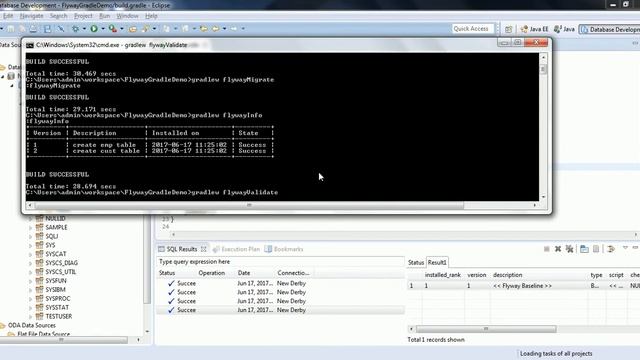
Task: Select the SYSCS_DIAG schema
Action: (61, 263)
